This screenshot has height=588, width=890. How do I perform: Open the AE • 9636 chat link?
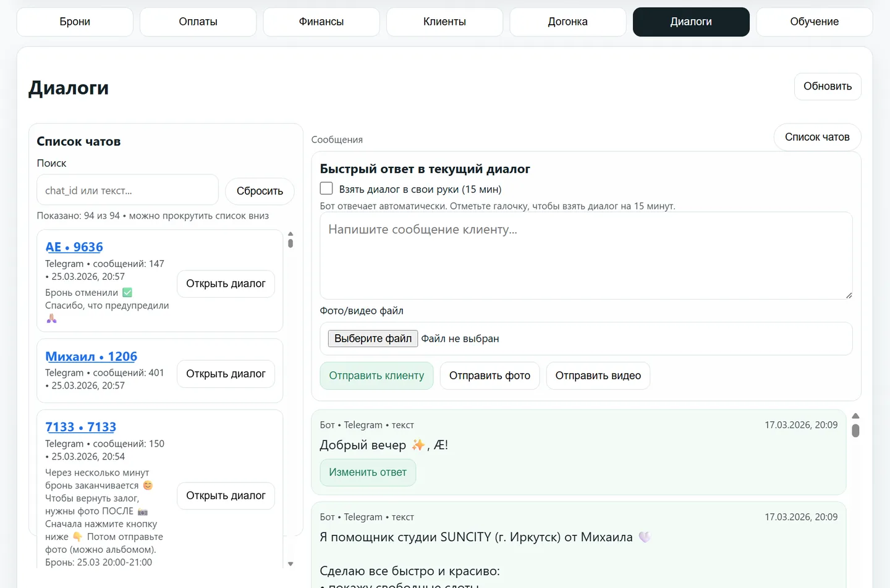point(74,247)
